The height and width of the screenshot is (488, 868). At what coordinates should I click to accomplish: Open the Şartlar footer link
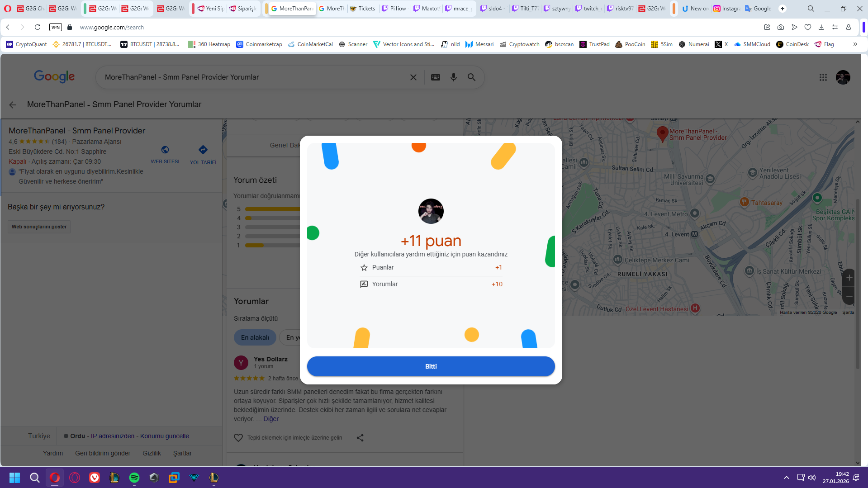click(x=182, y=453)
